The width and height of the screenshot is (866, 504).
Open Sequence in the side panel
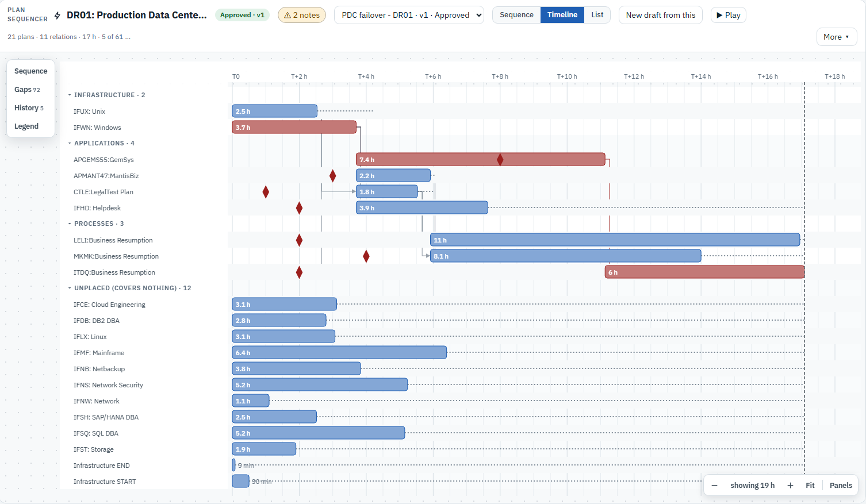point(31,71)
